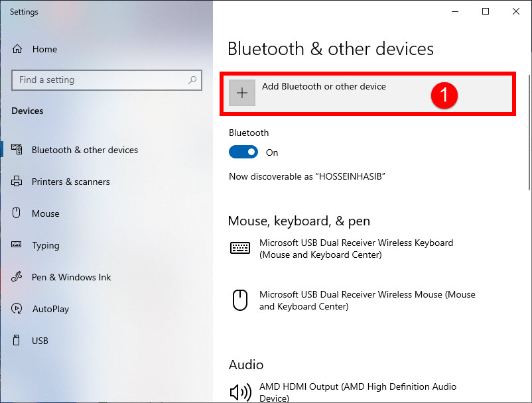Click the search magnifier icon
Screen dimensions: 532x403
click(x=192, y=80)
